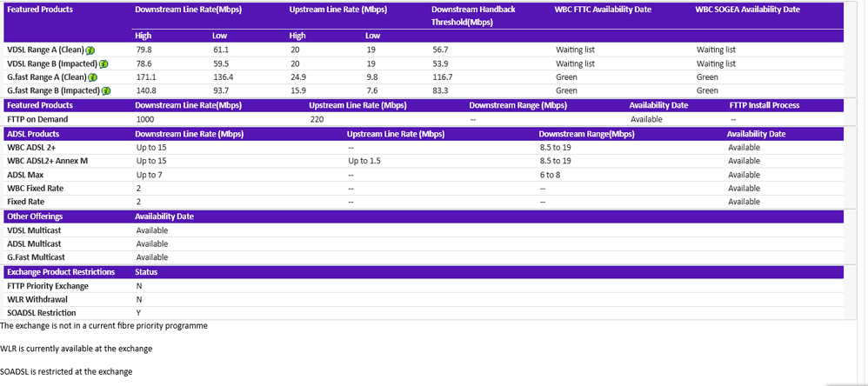Click the FTTP Priority Exchange row label
This screenshot has width=868, height=386.
[47, 286]
